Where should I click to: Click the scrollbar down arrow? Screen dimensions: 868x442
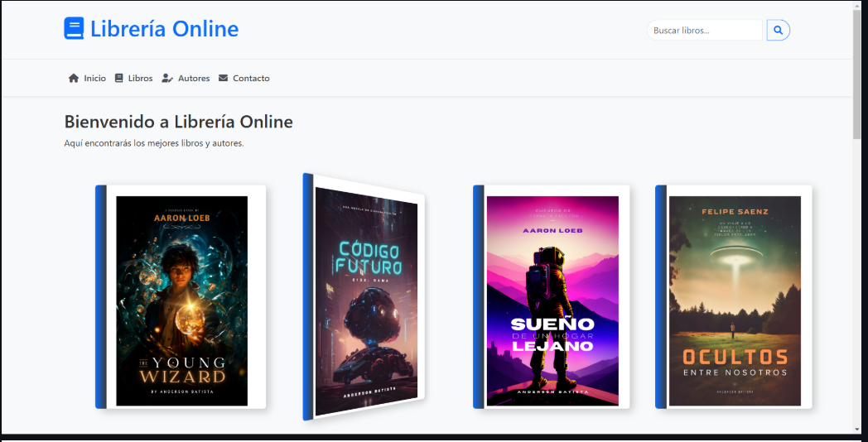pyautogui.click(x=858, y=429)
